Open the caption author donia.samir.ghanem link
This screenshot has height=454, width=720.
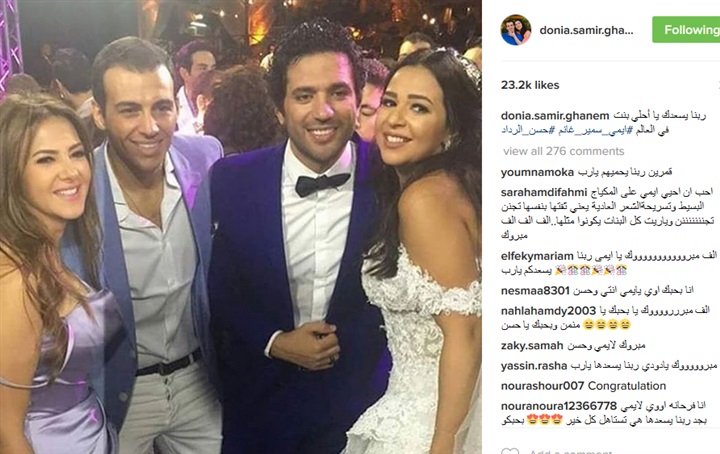click(555, 116)
